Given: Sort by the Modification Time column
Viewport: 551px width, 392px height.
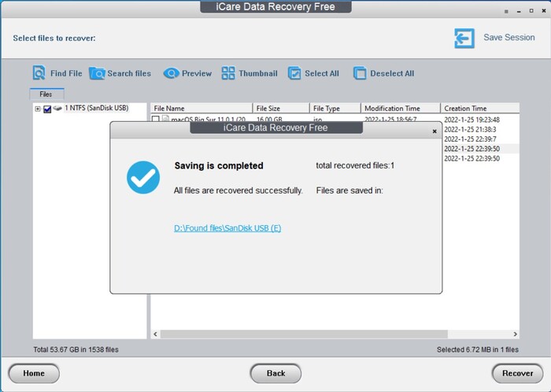Looking at the screenshot, I should point(401,108).
